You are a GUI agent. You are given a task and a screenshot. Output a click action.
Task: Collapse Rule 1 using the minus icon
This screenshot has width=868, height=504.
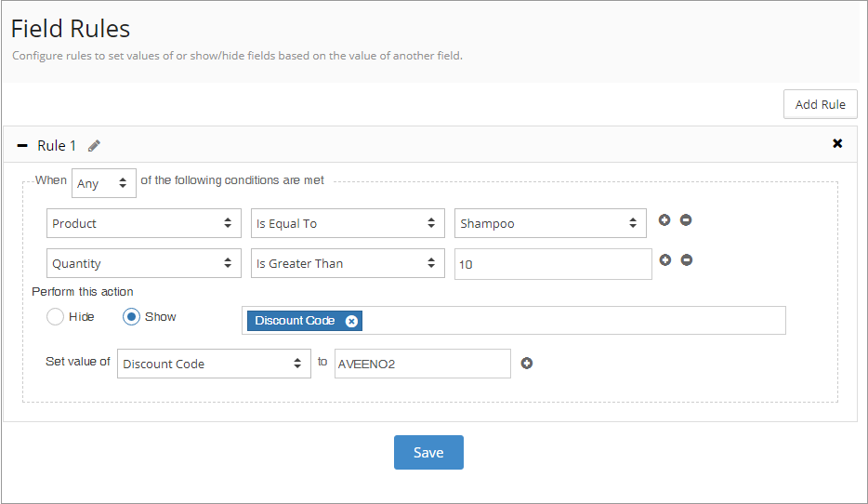tap(22, 145)
